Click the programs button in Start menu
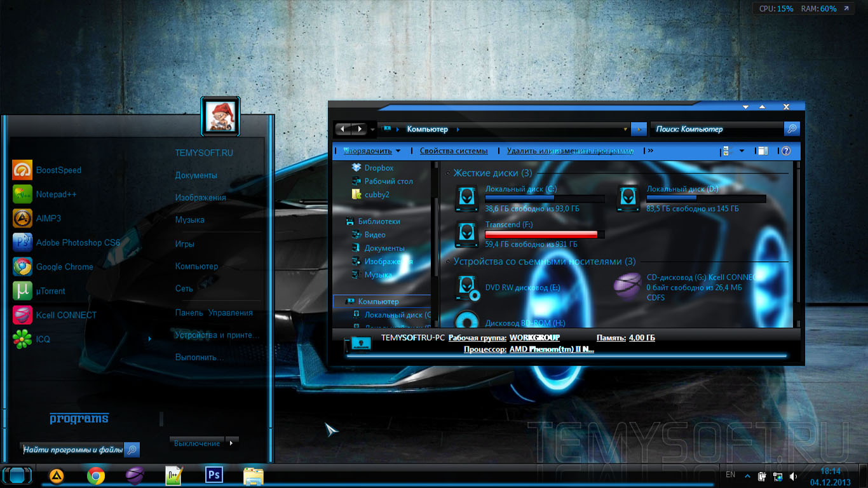Image resolution: width=868 pixels, height=488 pixels. click(x=79, y=419)
